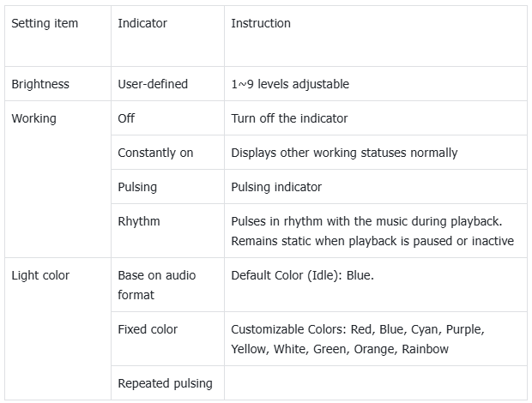Select the 'Light color' setting cell
Image resolution: width=532 pixels, height=403 pixels.
pos(40,275)
